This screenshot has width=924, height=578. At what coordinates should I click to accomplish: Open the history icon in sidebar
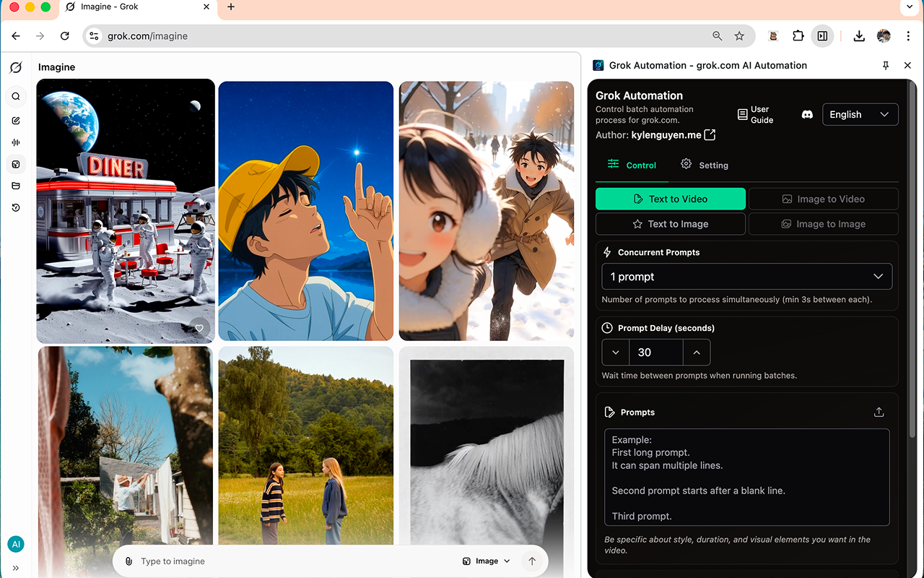tap(16, 208)
